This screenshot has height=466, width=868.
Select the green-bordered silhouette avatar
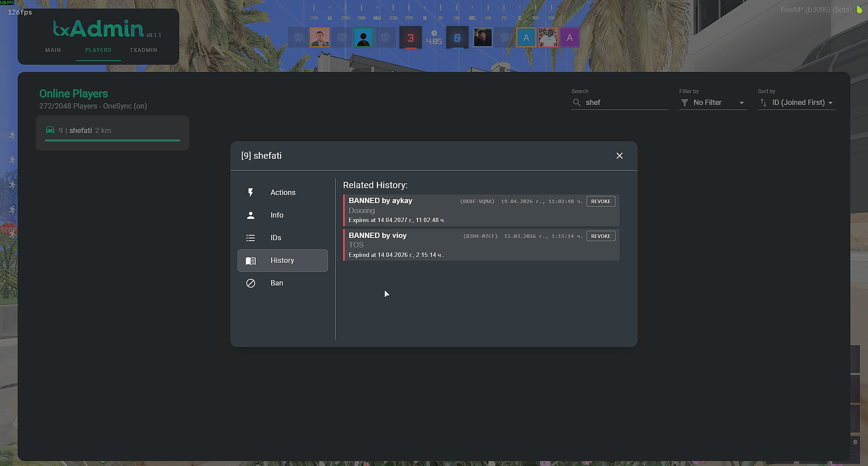tap(363, 38)
